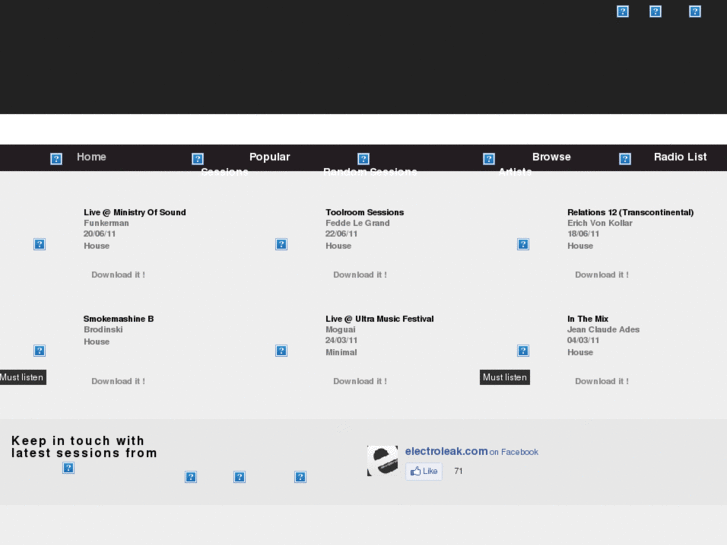727x545 pixels.
Task: Open Live @ Ministry Of Sound title
Action: pos(135,212)
